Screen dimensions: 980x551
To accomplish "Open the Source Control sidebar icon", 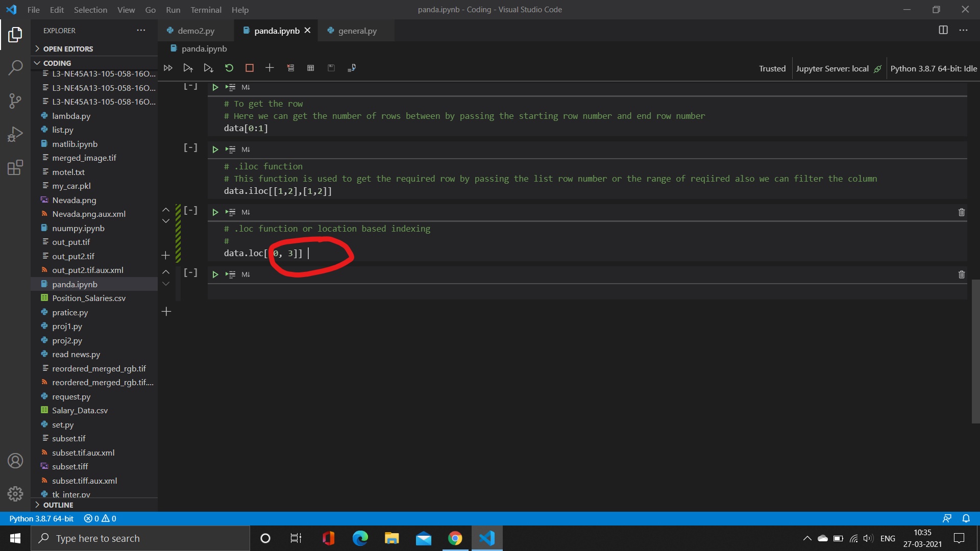I will [15, 101].
